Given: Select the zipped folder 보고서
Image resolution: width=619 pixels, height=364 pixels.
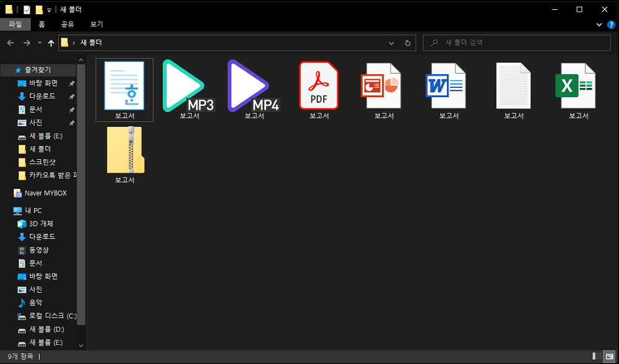Looking at the screenshot, I should coord(124,154).
